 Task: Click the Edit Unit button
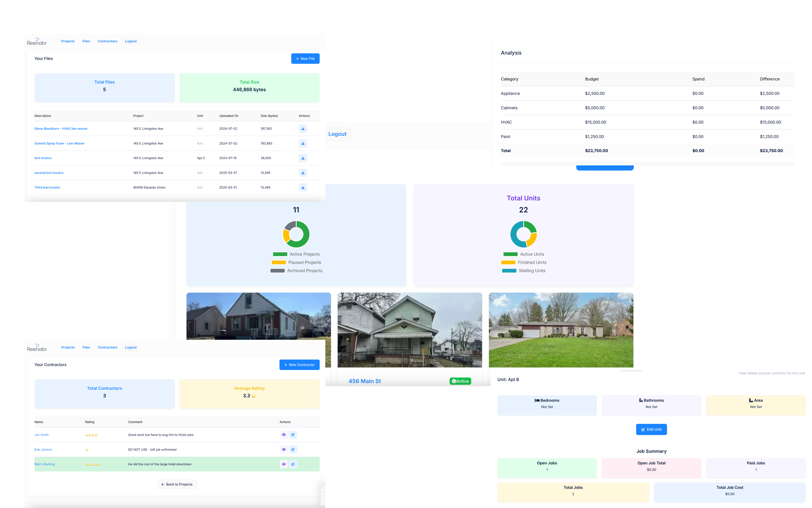tap(651, 429)
